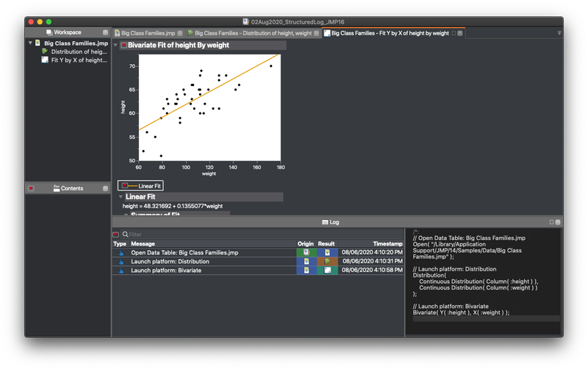Open the tab list dropdown arrow at right of tabs

point(559,33)
